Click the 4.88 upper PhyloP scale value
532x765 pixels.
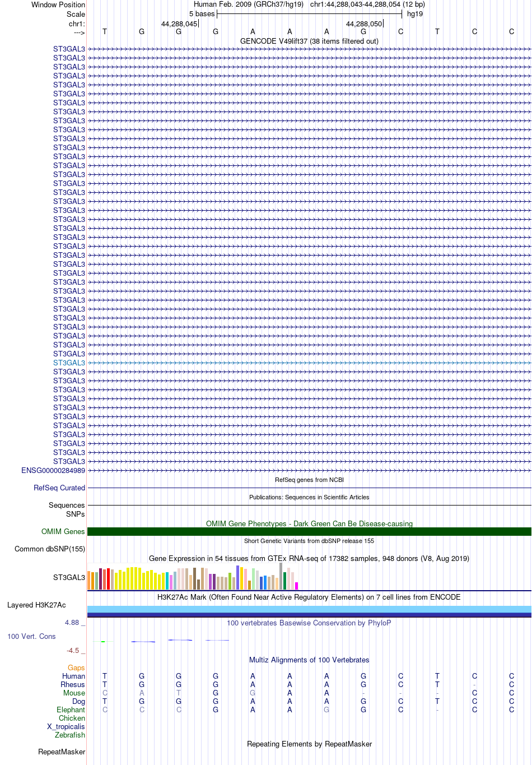pyautogui.click(x=72, y=623)
